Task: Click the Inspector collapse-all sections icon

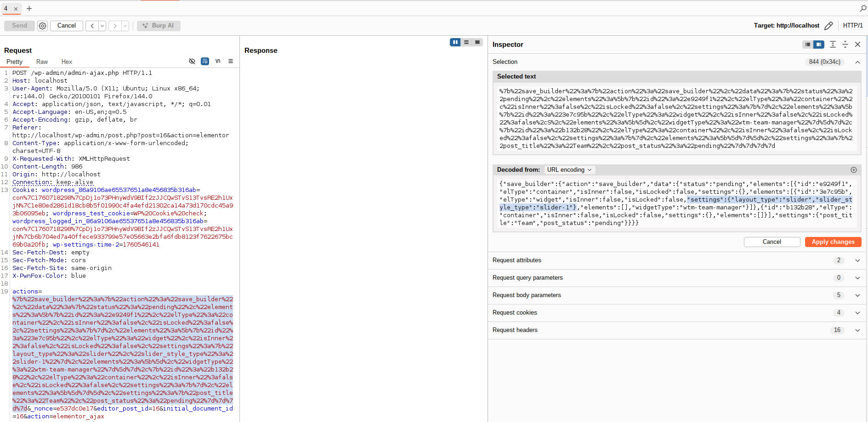Action: pos(845,45)
